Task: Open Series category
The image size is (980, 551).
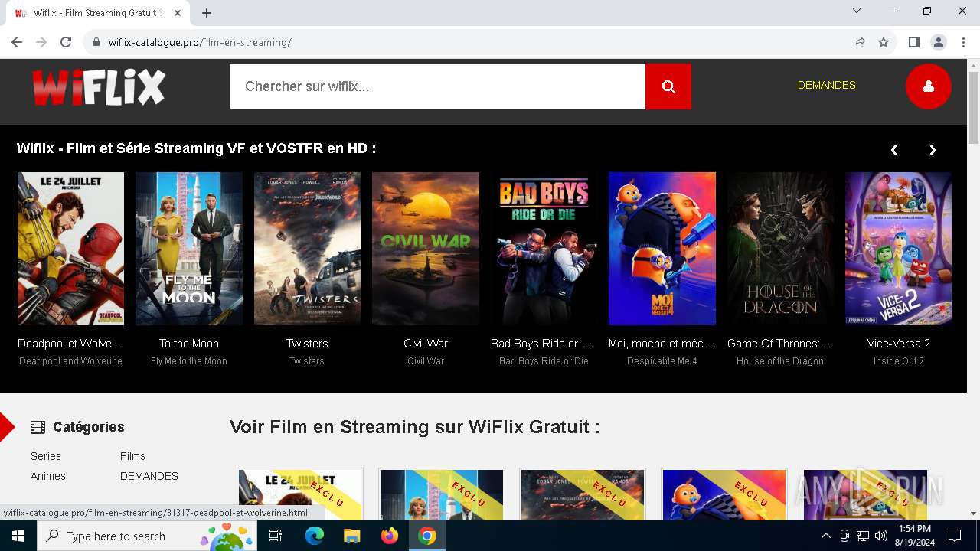Action: pos(46,456)
